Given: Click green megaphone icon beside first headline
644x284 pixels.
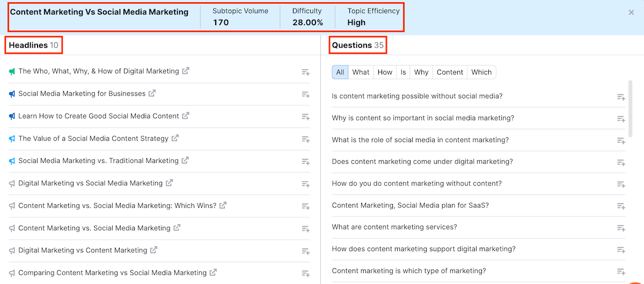Looking at the screenshot, I should pyautogui.click(x=12, y=71).
